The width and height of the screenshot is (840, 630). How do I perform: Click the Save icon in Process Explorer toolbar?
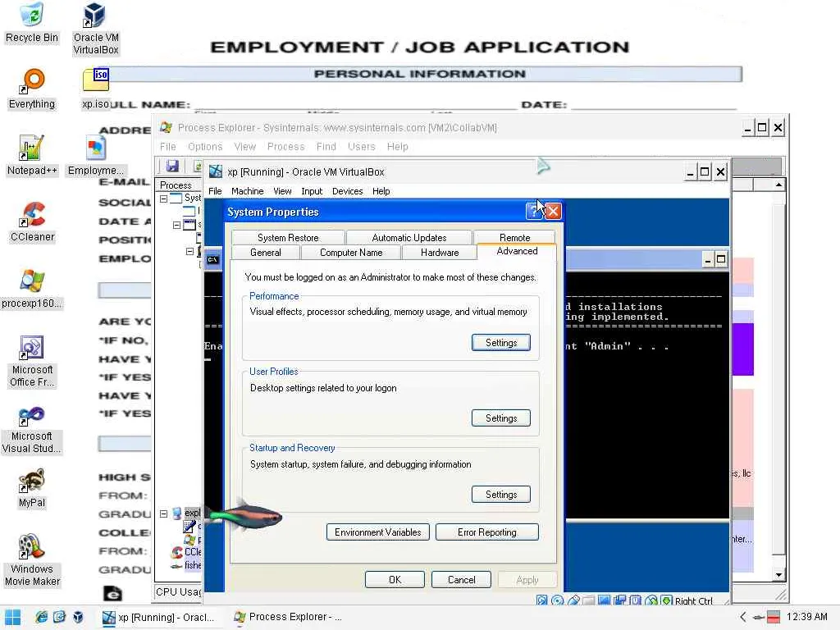click(172, 166)
